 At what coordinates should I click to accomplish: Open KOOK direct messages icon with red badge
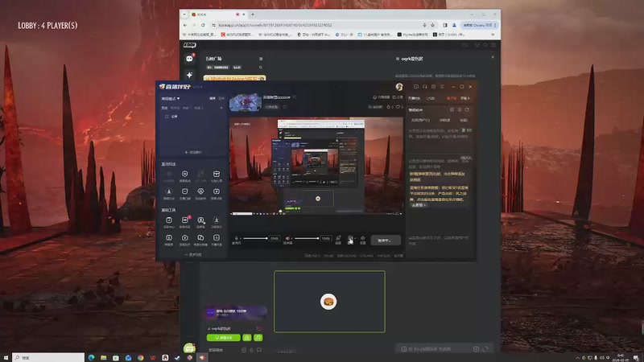[189, 59]
